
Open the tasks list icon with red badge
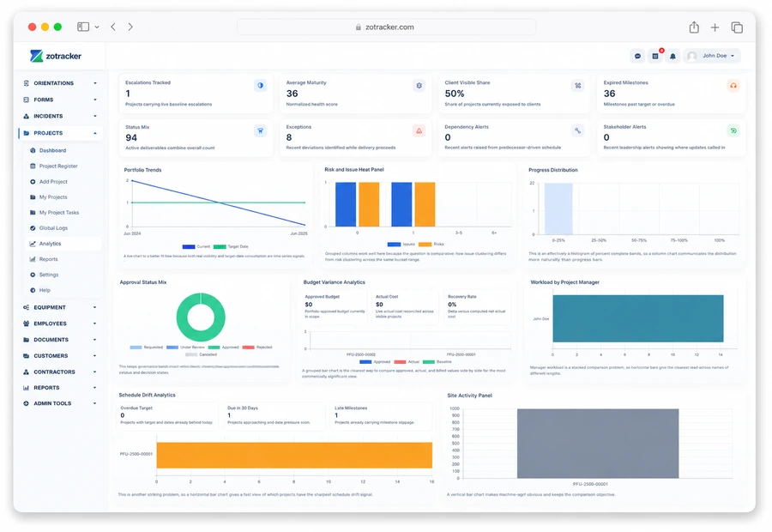655,56
